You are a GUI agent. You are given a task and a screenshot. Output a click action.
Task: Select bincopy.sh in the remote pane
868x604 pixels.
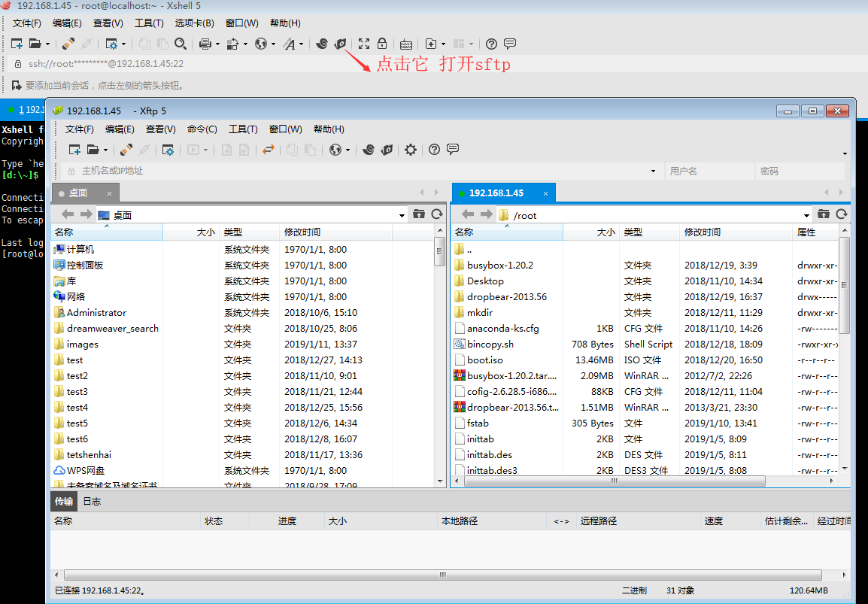[x=490, y=344]
